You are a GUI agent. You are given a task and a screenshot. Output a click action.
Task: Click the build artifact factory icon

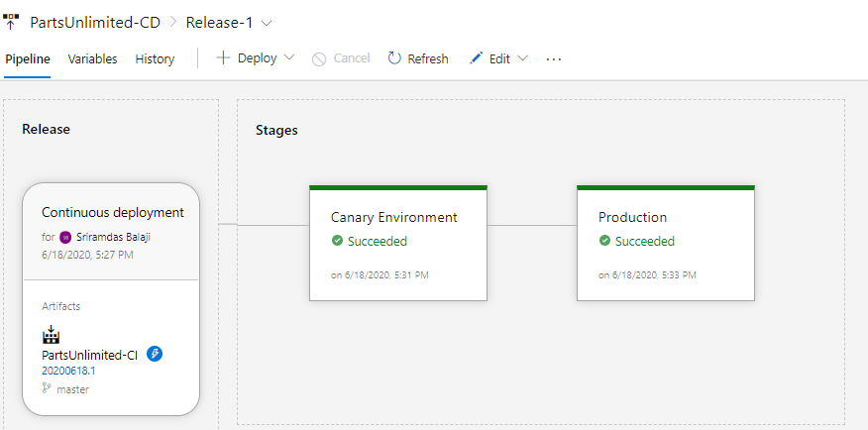point(51,335)
